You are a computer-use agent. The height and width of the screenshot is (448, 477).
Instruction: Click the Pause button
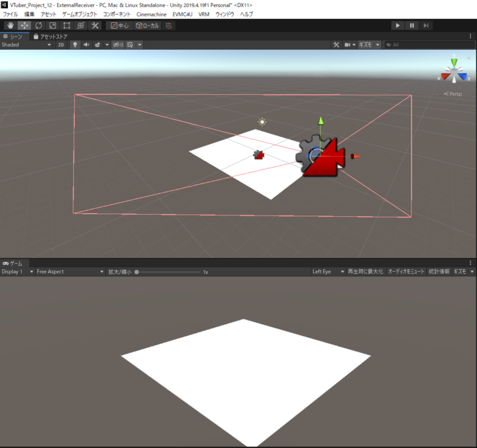tap(412, 26)
